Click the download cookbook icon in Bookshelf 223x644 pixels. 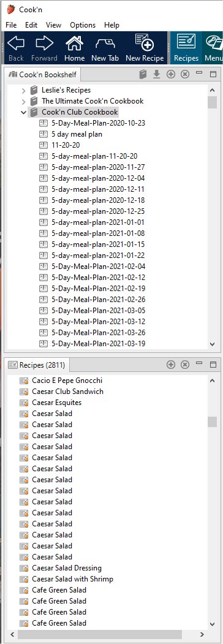point(156,74)
